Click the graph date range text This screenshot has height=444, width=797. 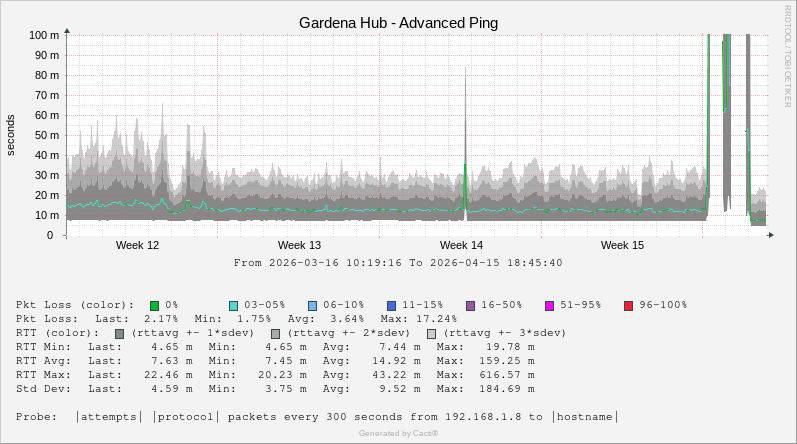pos(398,263)
